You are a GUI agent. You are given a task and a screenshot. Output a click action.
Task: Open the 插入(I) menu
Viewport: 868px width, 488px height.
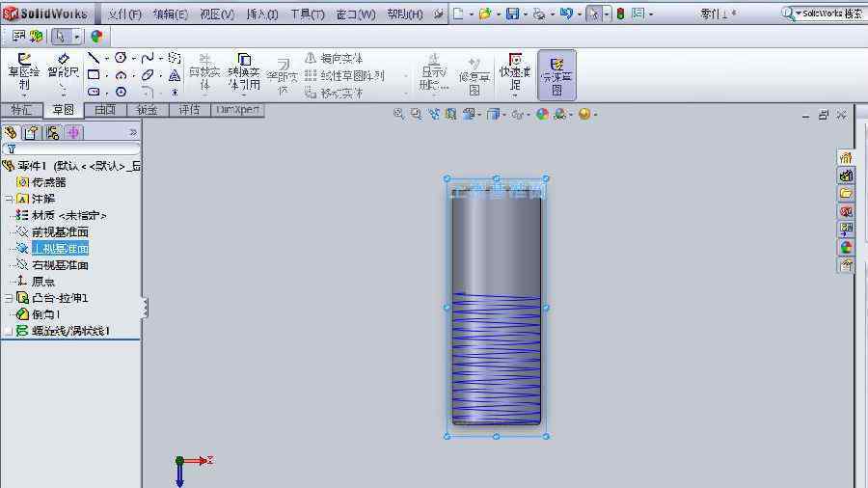point(261,14)
